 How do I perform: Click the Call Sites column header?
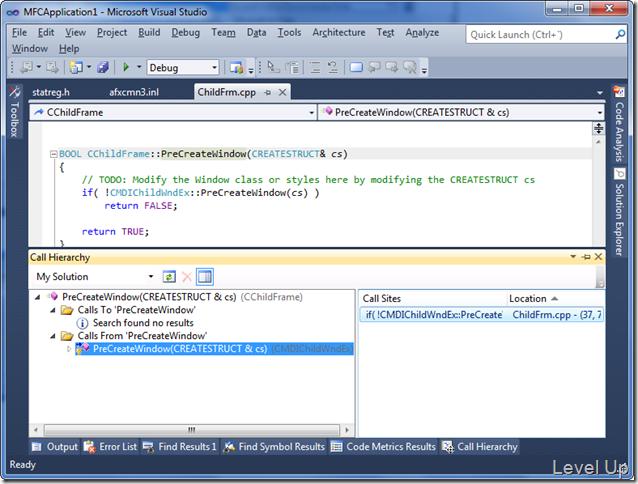click(x=434, y=299)
